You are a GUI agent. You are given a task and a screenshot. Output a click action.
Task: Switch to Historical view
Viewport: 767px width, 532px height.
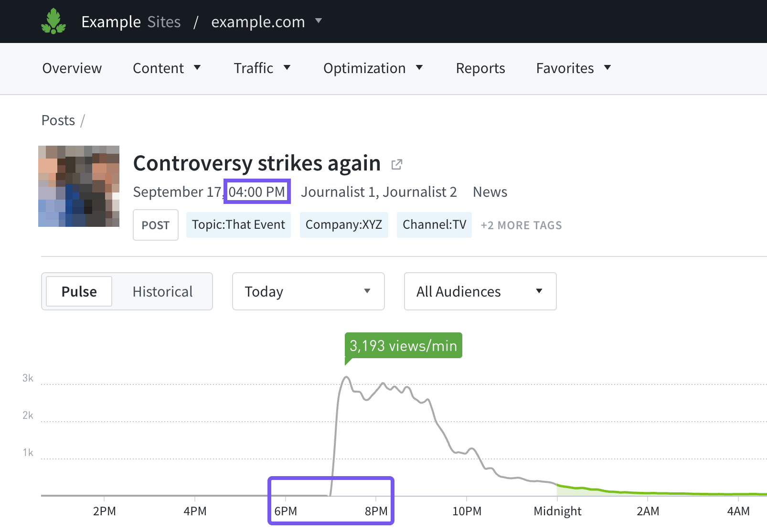[x=162, y=291]
